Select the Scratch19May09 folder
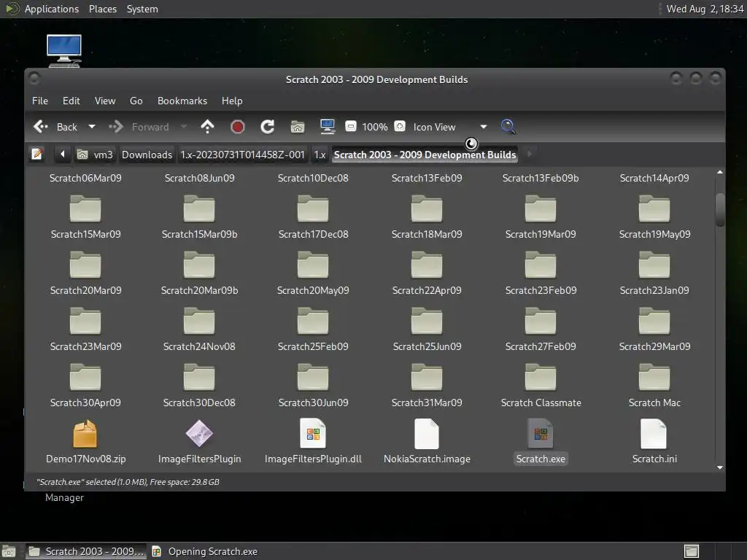 [654, 217]
